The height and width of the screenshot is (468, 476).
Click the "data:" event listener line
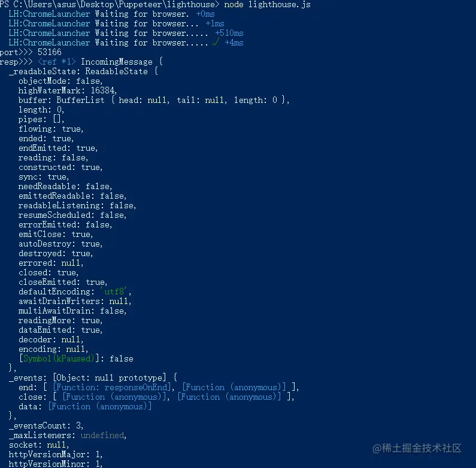(85, 406)
